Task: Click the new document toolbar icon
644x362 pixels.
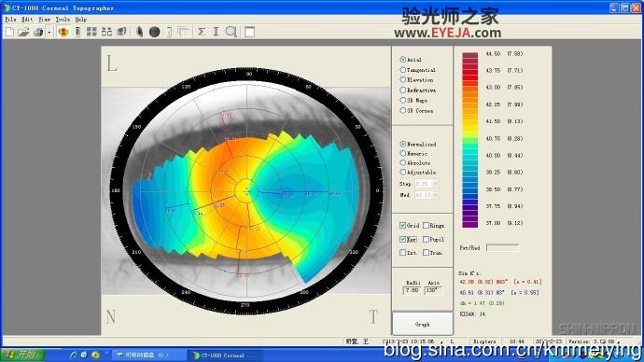Action: 9,32
